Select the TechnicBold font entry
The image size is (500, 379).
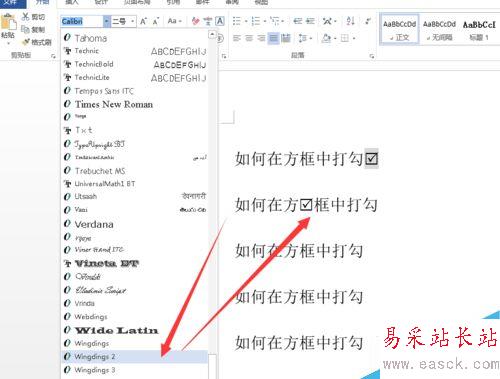135,64
